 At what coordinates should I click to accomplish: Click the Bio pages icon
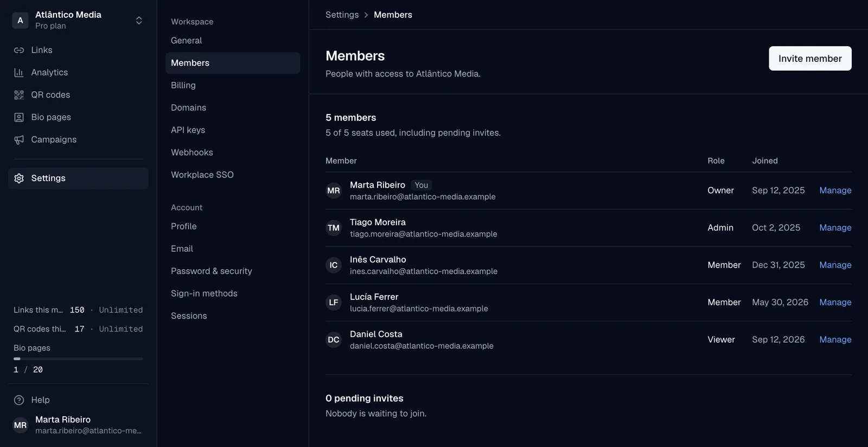click(x=19, y=117)
